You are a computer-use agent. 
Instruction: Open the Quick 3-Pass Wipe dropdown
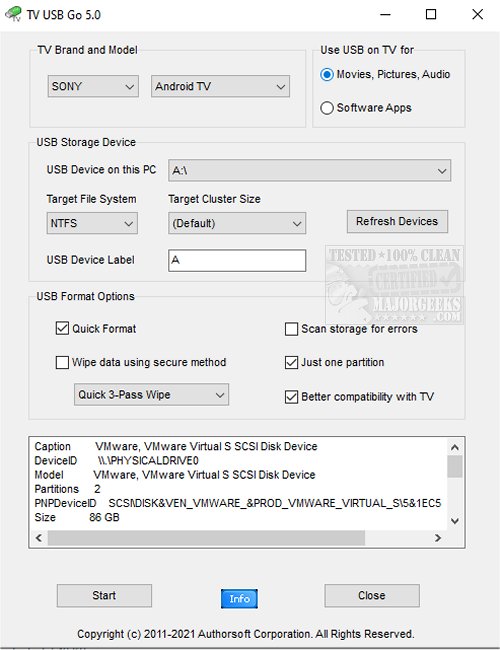(x=151, y=395)
